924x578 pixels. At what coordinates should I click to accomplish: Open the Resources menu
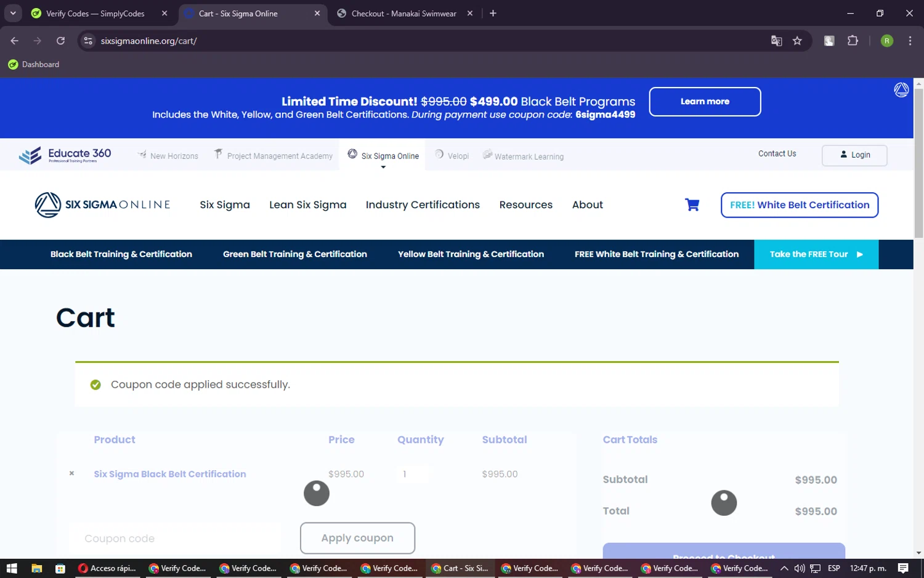point(526,205)
